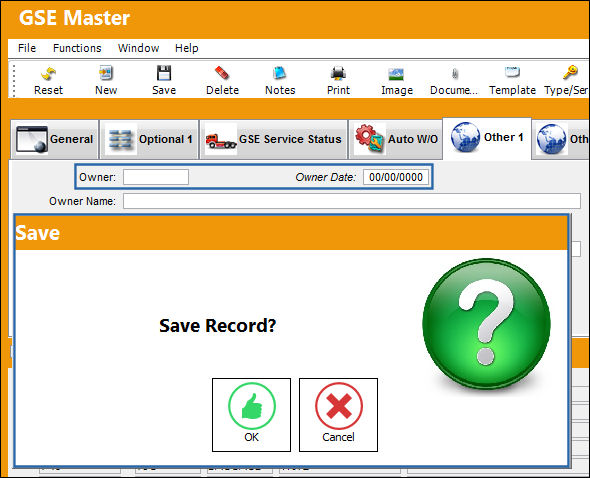The width and height of the screenshot is (590, 478).
Task: Open the Functions menu
Action: tap(77, 48)
